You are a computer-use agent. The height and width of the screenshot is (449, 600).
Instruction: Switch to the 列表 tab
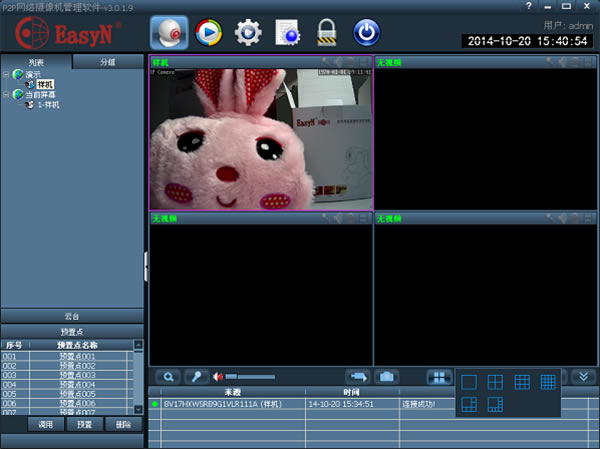36,62
